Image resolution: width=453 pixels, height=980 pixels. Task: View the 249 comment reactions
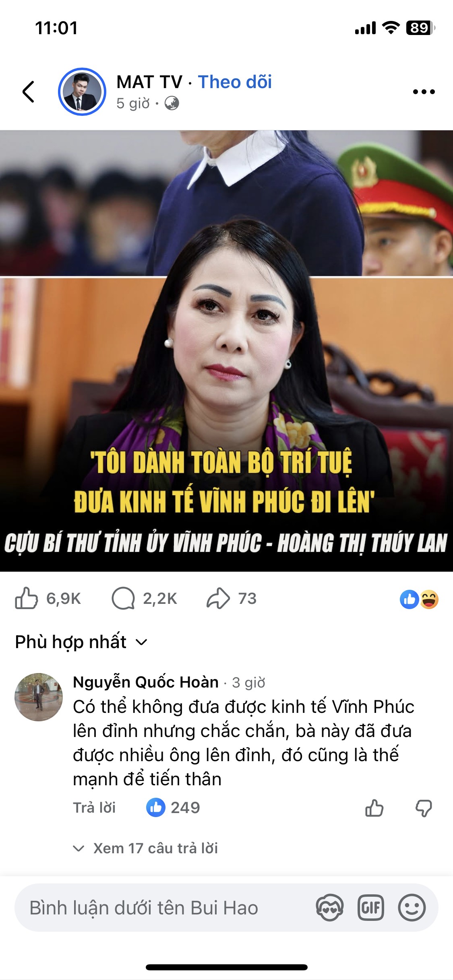[173, 807]
